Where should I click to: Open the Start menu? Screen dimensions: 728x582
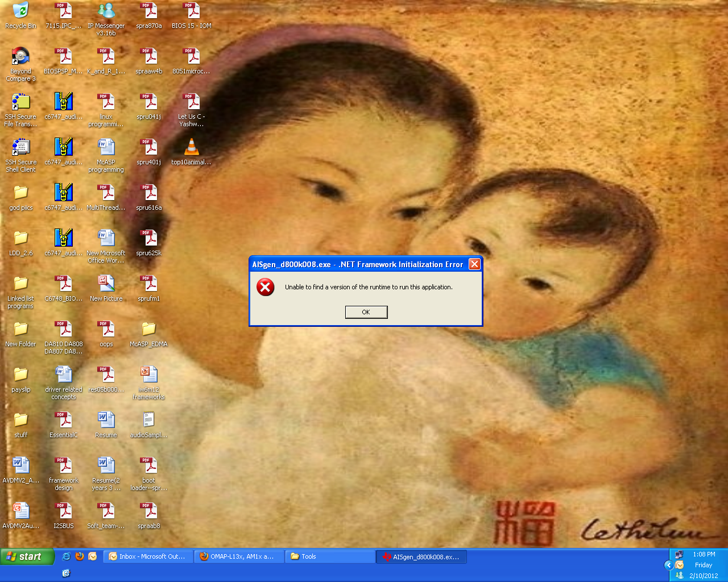pos(27,556)
